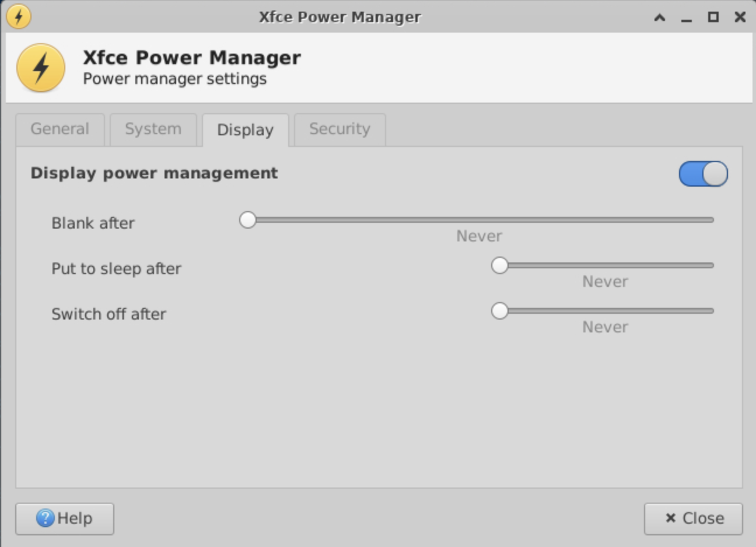Click the Blank after slider handle
The width and height of the screenshot is (756, 547).
point(248,220)
